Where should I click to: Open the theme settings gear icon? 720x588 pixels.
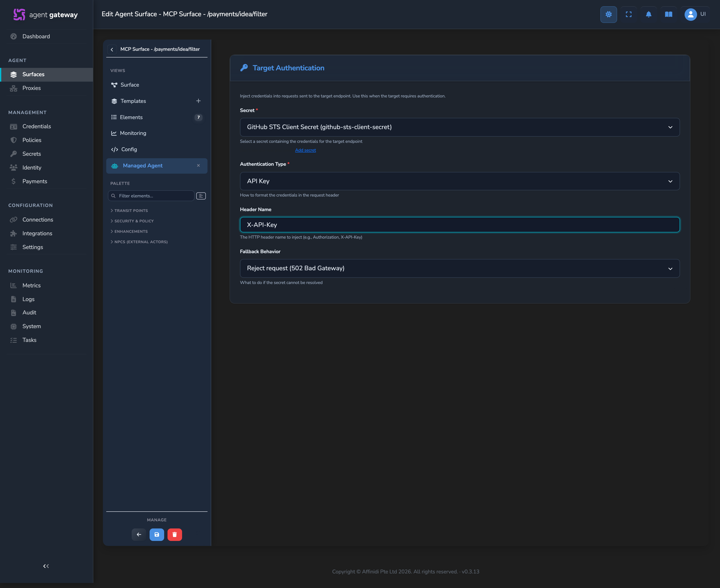609,14
